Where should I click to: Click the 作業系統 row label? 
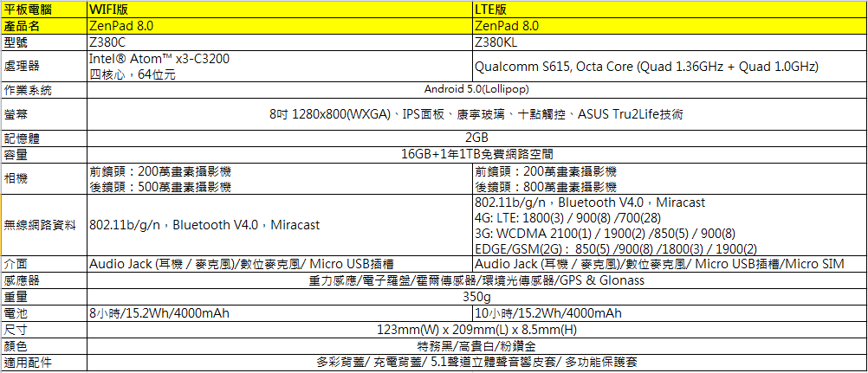43,90
